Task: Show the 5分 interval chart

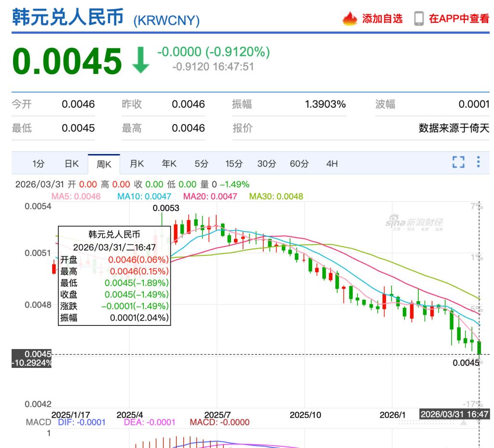Action: [x=201, y=164]
